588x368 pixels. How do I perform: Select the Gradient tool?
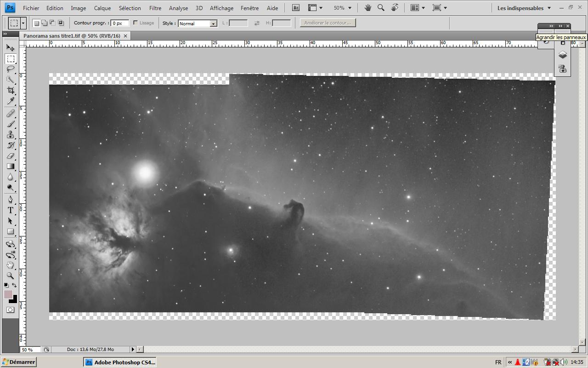(x=10, y=167)
